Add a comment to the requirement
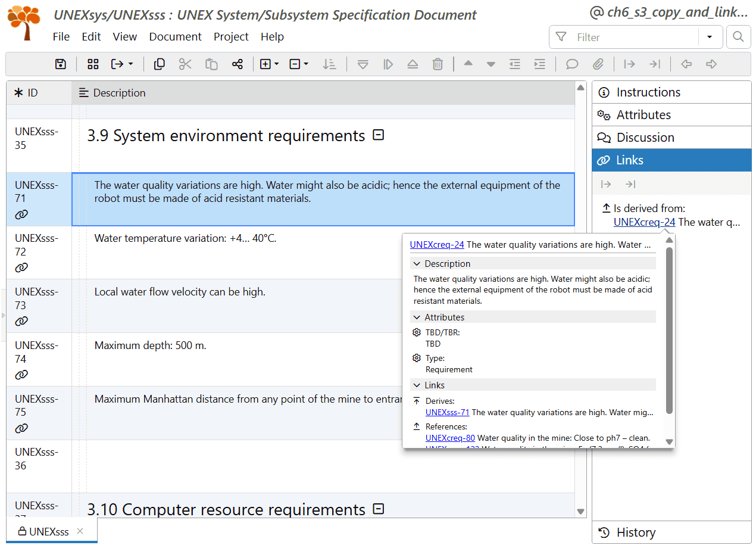 pos(571,64)
